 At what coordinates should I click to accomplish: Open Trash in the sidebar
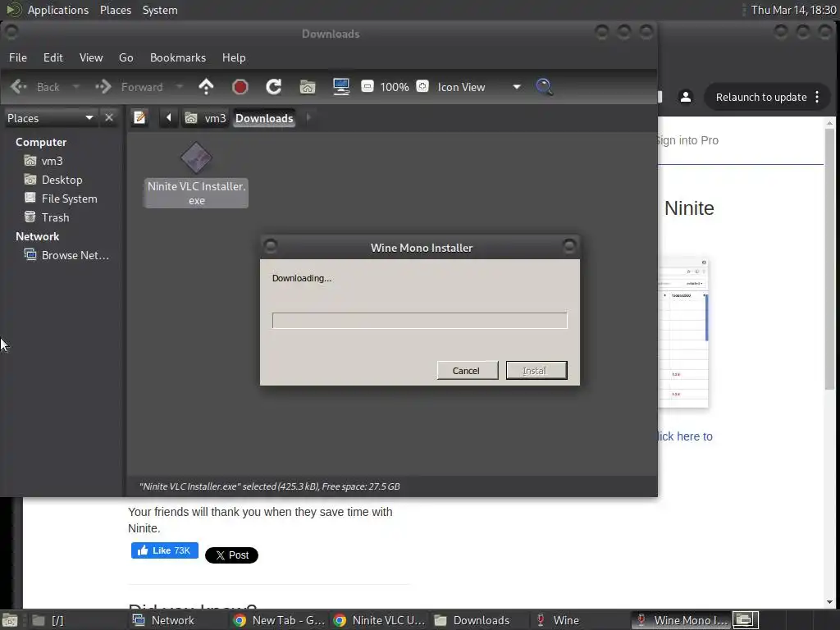click(55, 217)
